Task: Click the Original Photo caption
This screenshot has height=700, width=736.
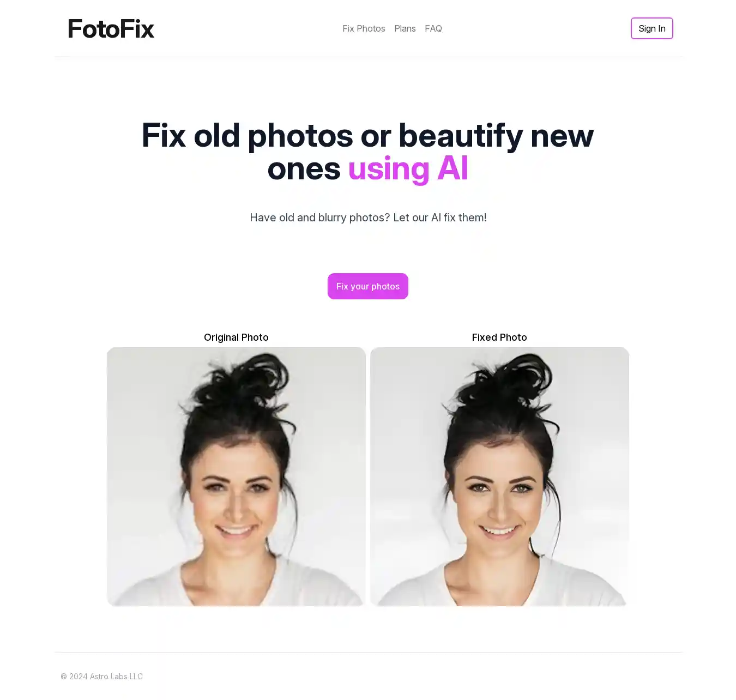Action: [236, 337]
